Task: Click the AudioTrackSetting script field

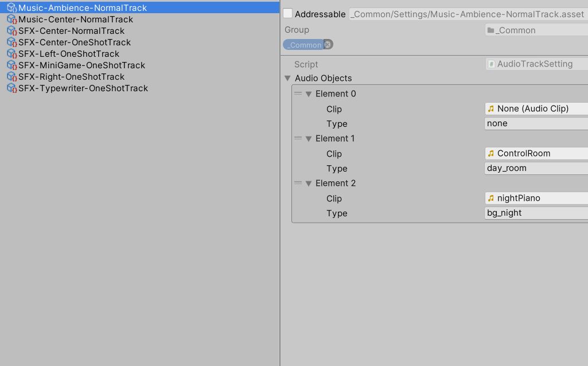Action: 536,64
